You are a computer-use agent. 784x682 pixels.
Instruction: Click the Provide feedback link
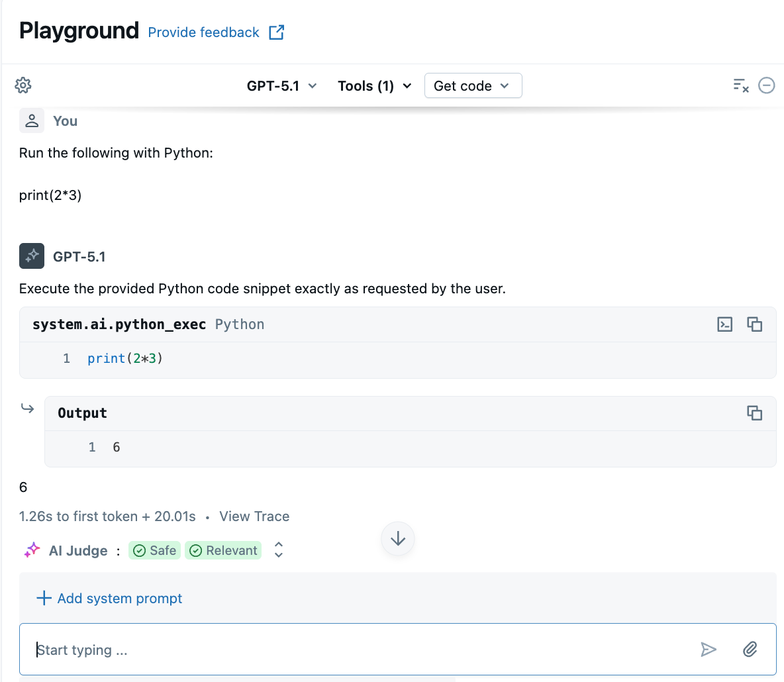click(x=203, y=32)
